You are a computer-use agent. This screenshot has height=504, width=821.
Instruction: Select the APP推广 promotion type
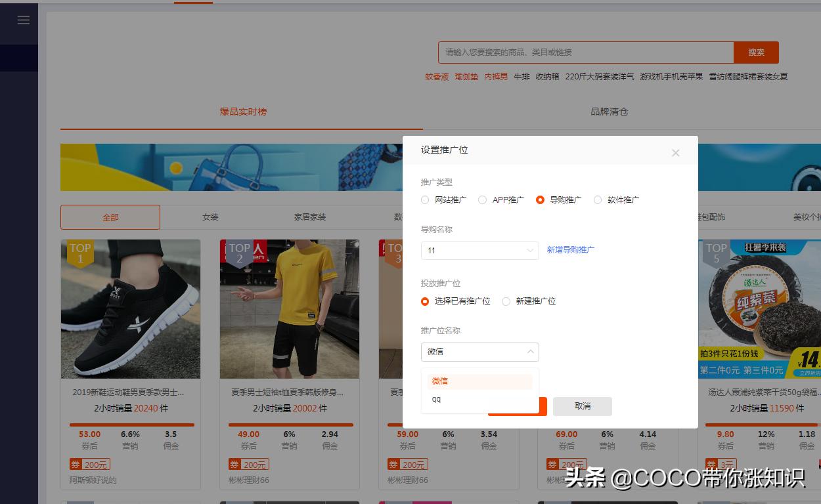point(482,199)
